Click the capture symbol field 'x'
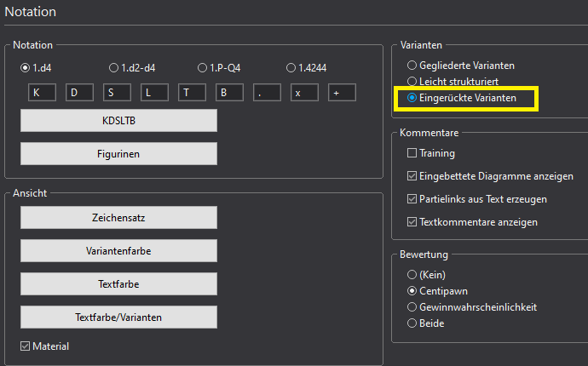The image size is (588, 366). coord(304,92)
